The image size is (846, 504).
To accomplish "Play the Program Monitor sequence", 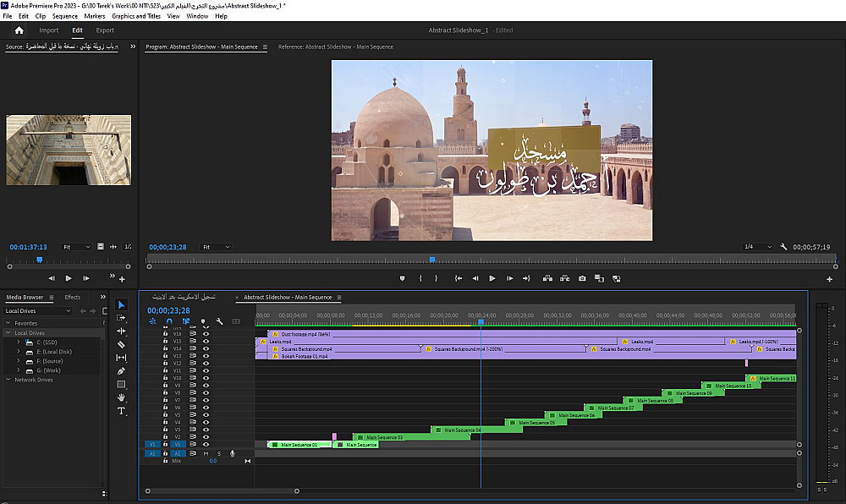I will pyautogui.click(x=491, y=278).
